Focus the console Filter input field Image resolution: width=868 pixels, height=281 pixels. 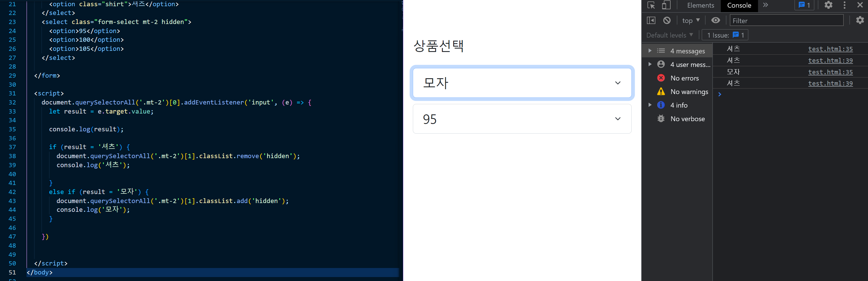pos(786,21)
